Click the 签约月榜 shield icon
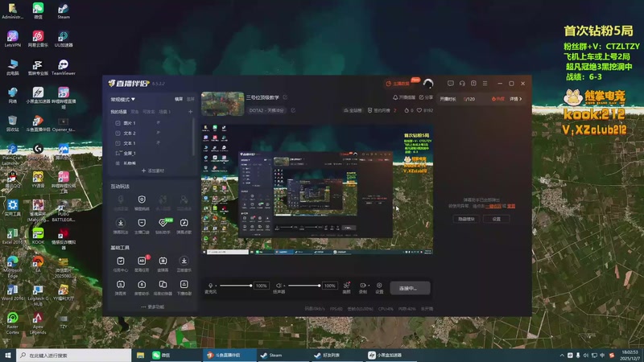The height and width of the screenshot is (362, 644). pyautogui.click(x=369, y=110)
